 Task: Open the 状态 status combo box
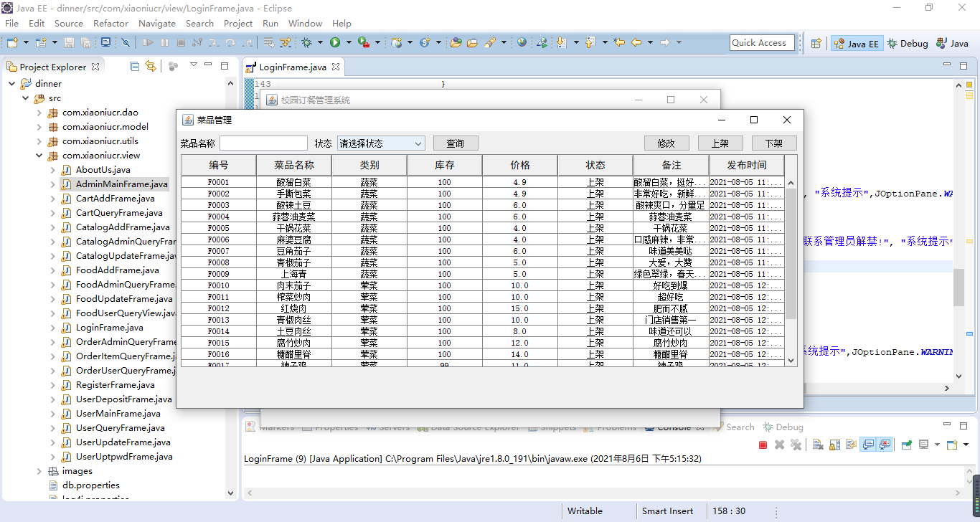381,143
